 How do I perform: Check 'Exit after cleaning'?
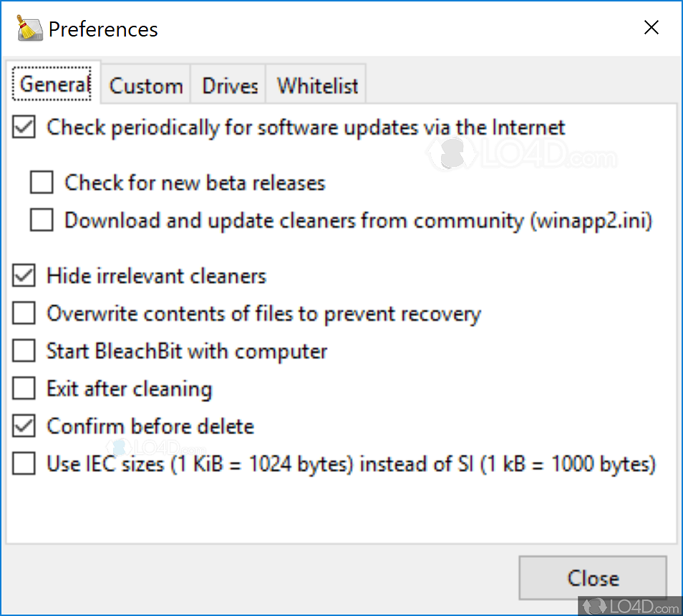23,388
